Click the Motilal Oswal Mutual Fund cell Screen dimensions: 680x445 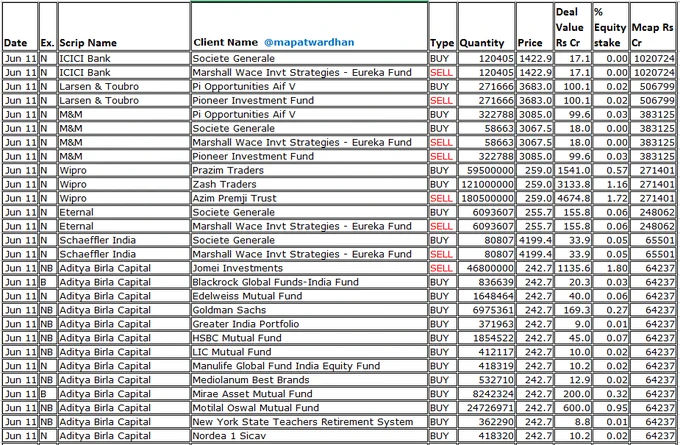tap(309, 408)
